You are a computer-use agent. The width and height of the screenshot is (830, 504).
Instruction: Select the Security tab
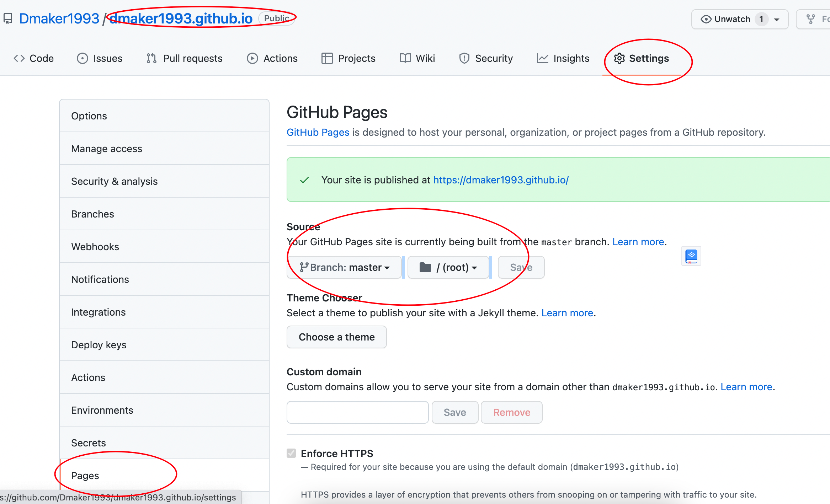(486, 58)
